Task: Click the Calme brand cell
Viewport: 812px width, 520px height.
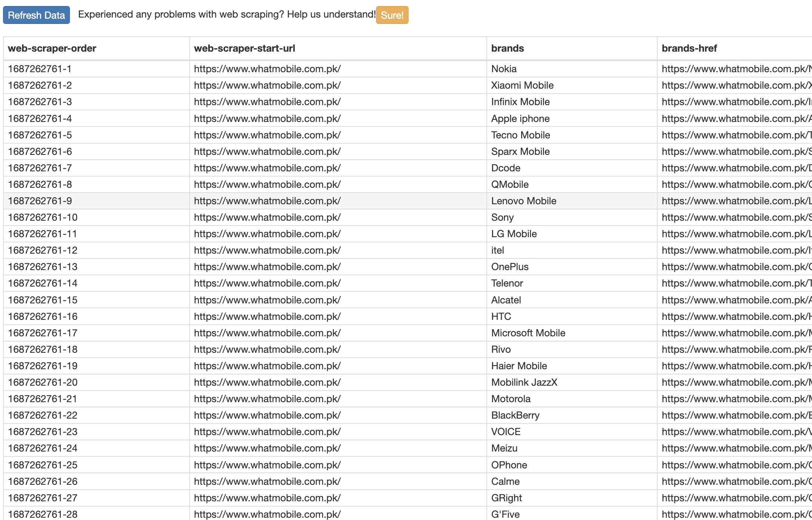Action: pyautogui.click(x=572, y=481)
